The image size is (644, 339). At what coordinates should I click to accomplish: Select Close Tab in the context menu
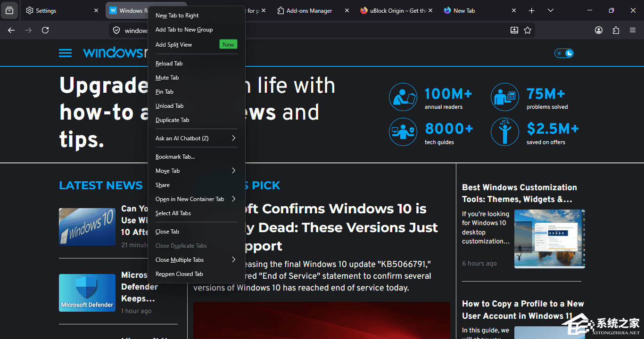tap(197, 232)
